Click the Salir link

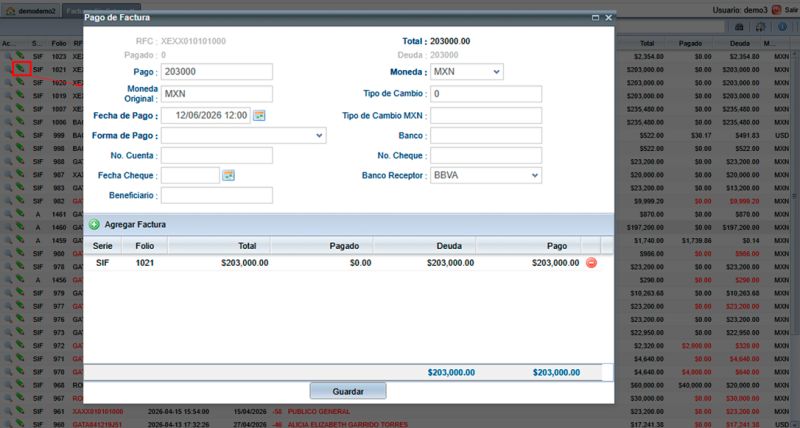791,10
